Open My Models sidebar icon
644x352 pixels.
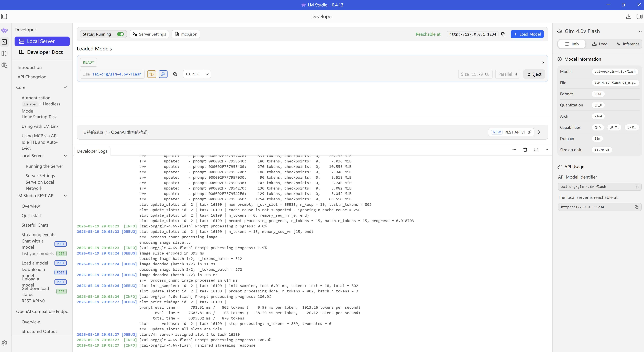click(x=5, y=53)
